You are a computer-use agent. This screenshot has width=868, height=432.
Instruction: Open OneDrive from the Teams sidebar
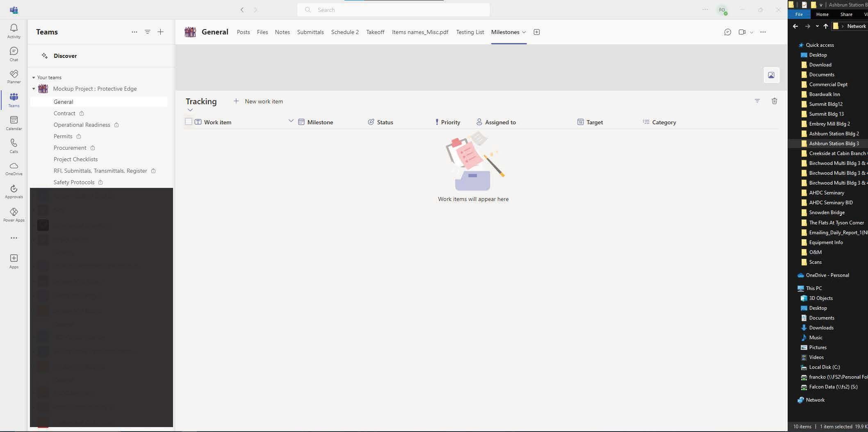[x=14, y=169]
